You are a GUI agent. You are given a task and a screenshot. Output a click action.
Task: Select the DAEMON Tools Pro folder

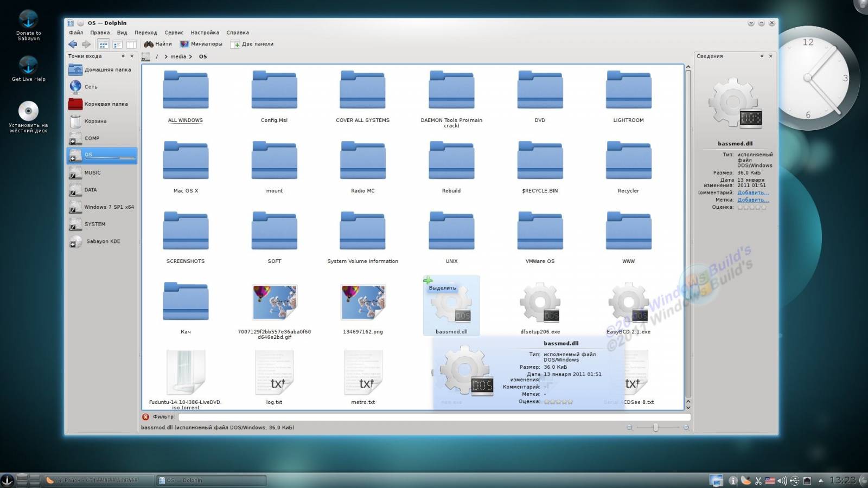pos(451,98)
